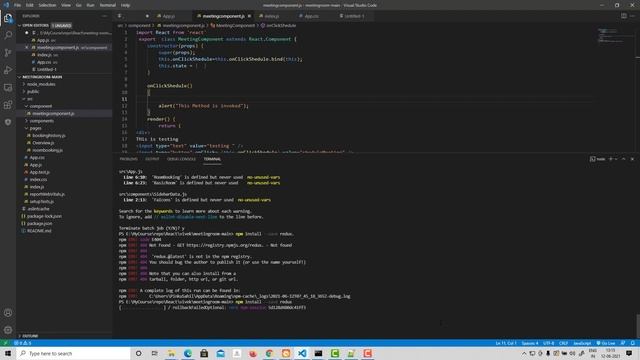Screen dimensions: 640x360
Task: Open Explorer panel more actions ellipsis
Action: click(x=104, y=16)
